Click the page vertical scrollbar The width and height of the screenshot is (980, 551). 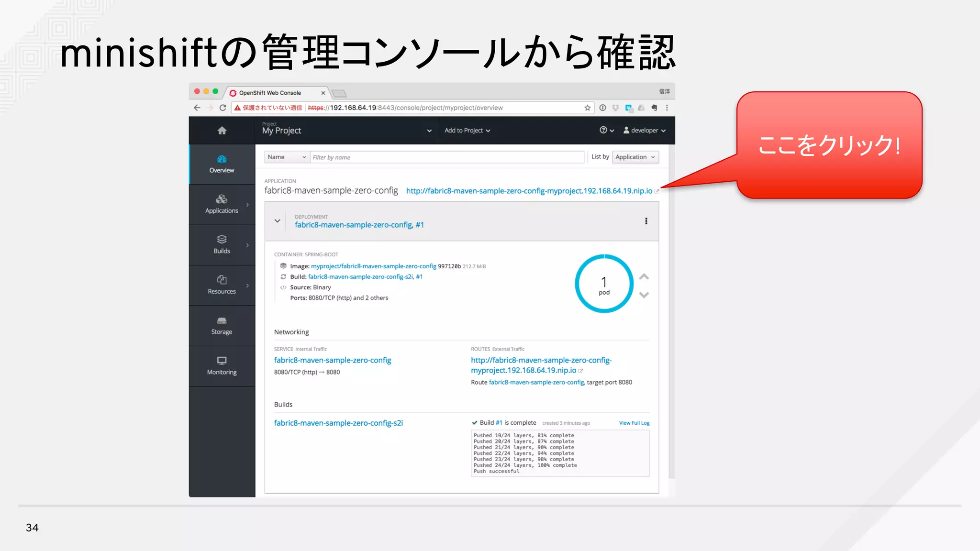point(671,311)
